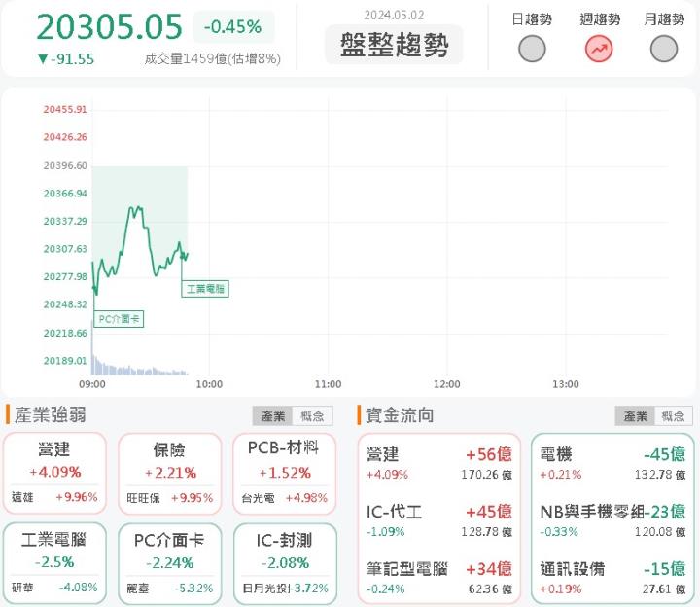Open the 營建 +4.09% sector card
This screenshot has height=607, width=700.
click(x=54, y=474)
